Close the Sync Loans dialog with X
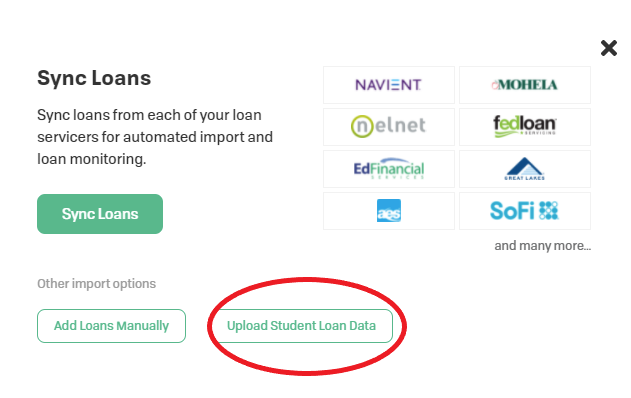This screenshot has width=631, height=398. (x=608, y=48)
